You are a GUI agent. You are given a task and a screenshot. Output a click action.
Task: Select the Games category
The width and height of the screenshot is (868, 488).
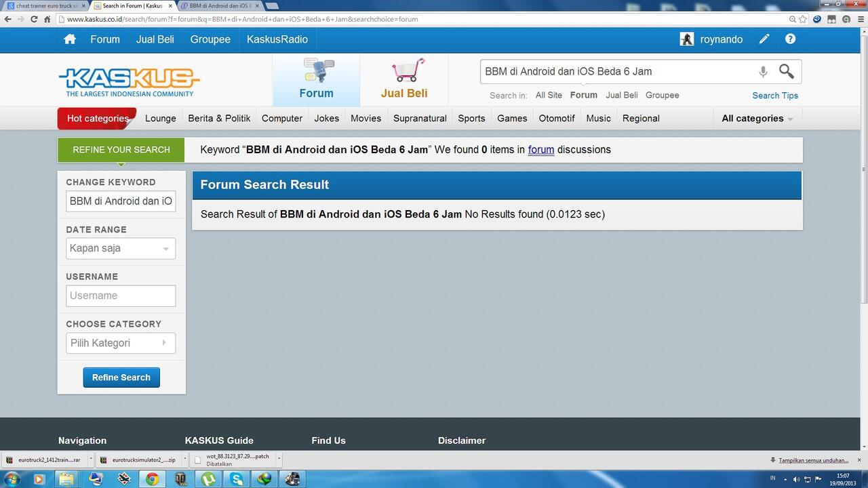pyautogui.click(x=512, y=118)
